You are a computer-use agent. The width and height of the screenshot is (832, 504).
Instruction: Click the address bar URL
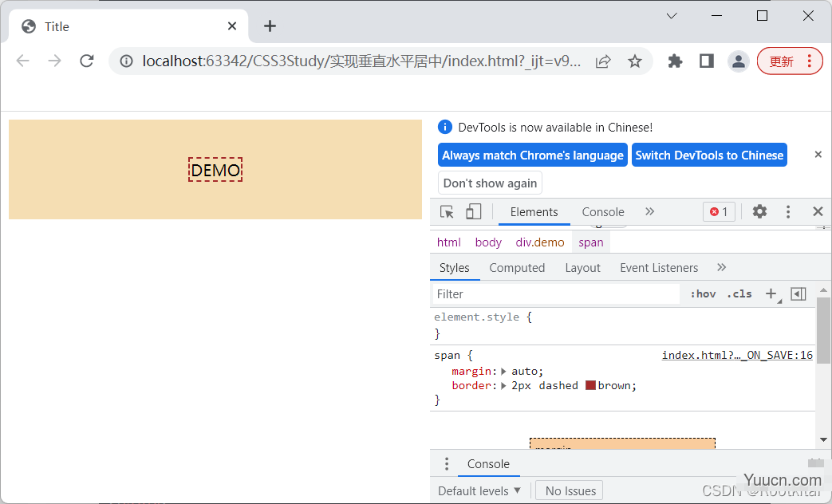pos(361,61)
